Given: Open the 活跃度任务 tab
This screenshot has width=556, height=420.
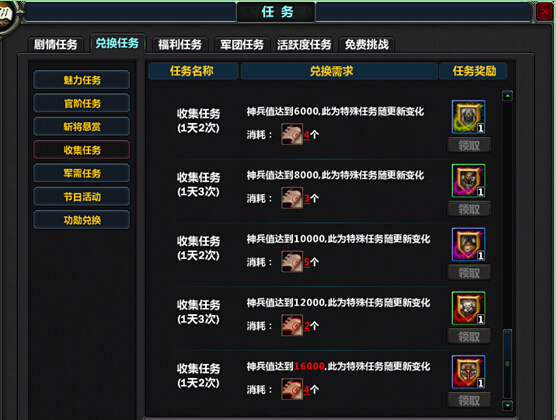Looking at the screenshot, I should coord(304,45).
